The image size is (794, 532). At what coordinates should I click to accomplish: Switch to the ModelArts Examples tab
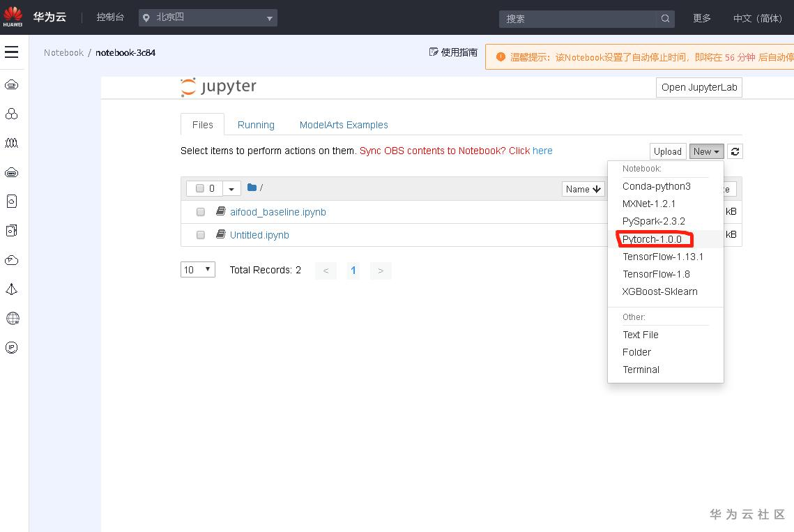point(344,125)
